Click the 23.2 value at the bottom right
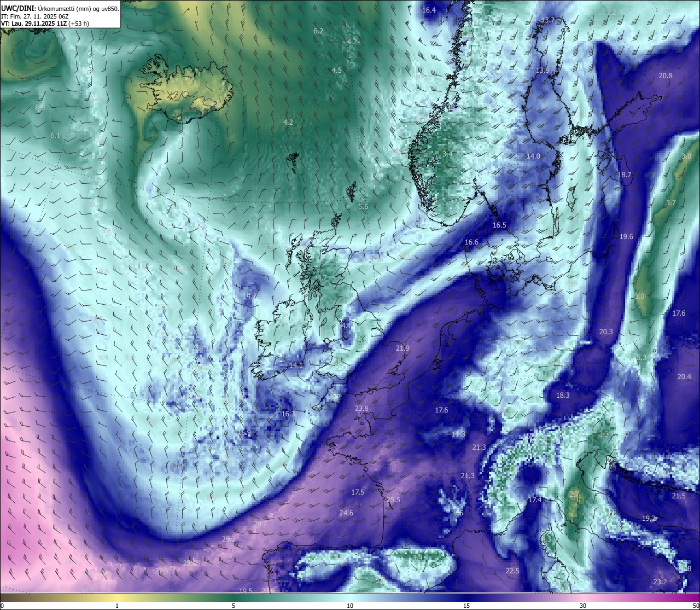The image size is (700, 610). (x=660, y=582)
